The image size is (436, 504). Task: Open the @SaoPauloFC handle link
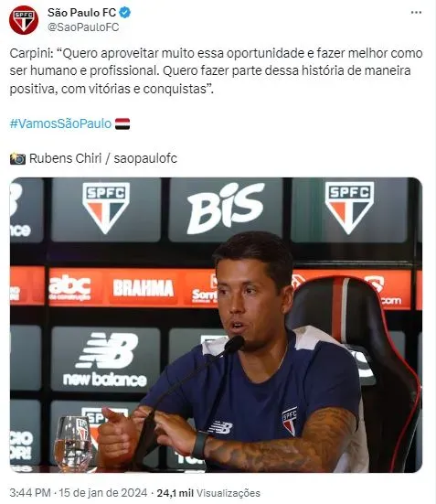pyautogui.click(x=83, y=27)
